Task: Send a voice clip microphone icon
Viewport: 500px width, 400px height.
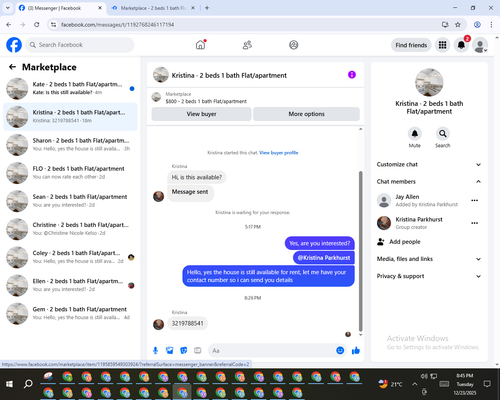Action: tap(155, 350)
